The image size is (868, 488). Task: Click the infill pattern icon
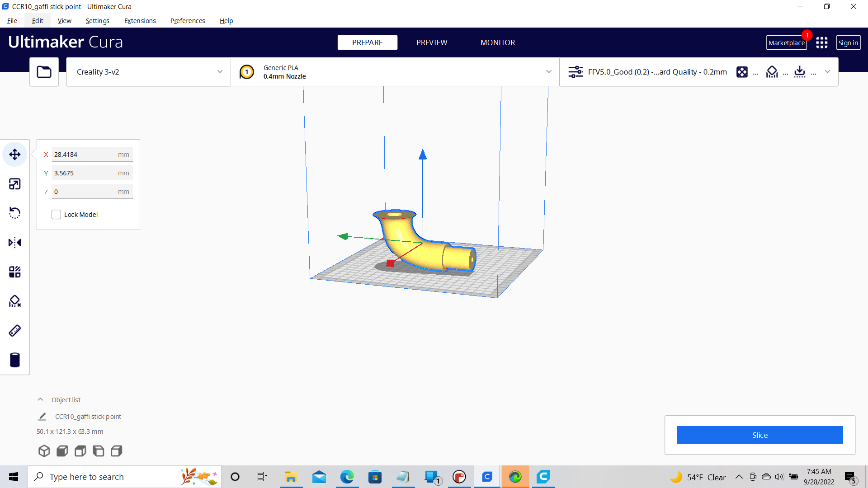coord(742,72)
